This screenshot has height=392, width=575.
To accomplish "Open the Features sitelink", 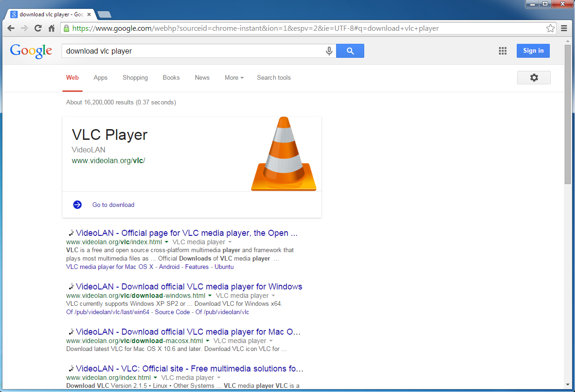I will (197, 267).
